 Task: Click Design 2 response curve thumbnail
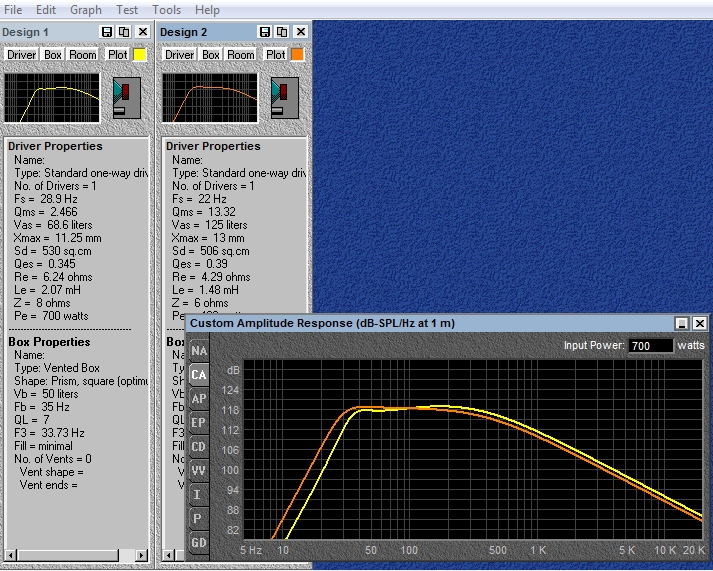coord(210,98)
